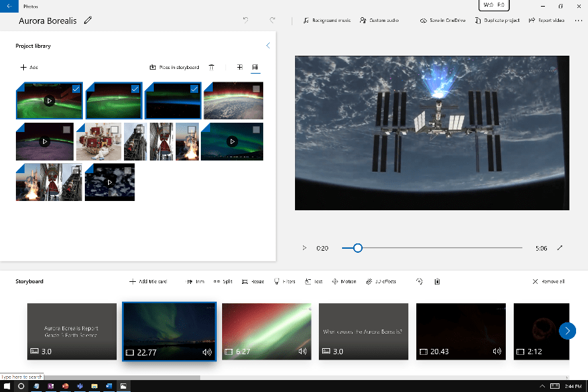Collapse the Project library panel

268,45
